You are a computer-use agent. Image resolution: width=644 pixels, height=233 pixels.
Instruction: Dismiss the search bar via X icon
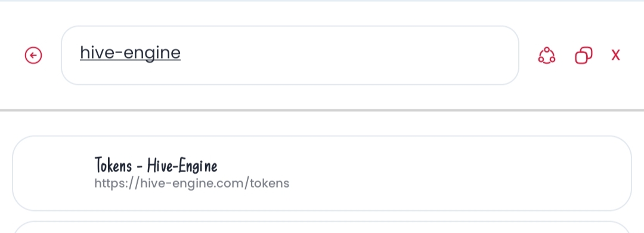(615, 55)
